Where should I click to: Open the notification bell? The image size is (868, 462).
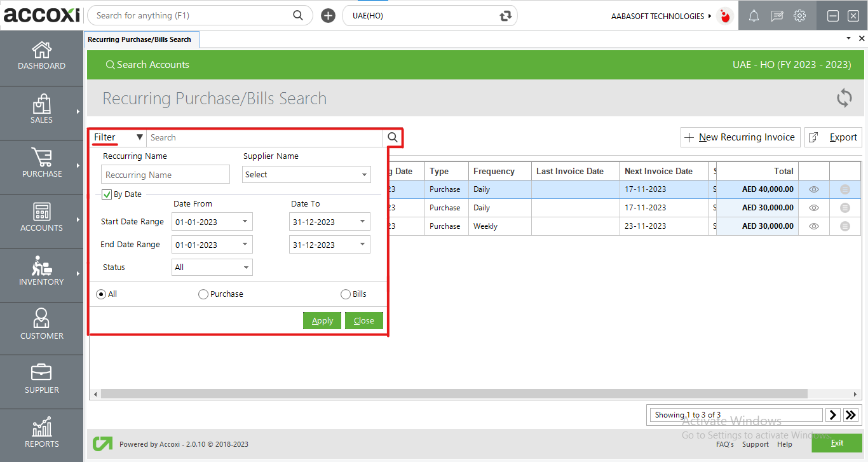[754, 15]
